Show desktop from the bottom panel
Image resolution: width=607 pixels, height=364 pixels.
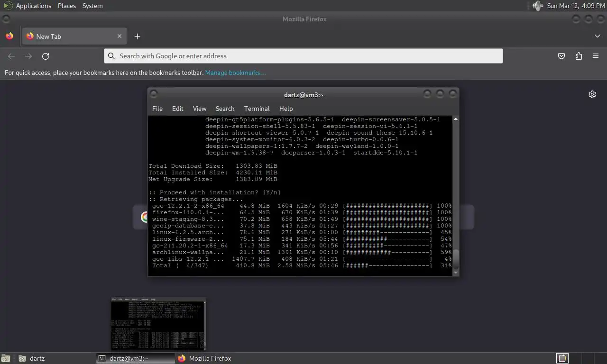point(5,358)
